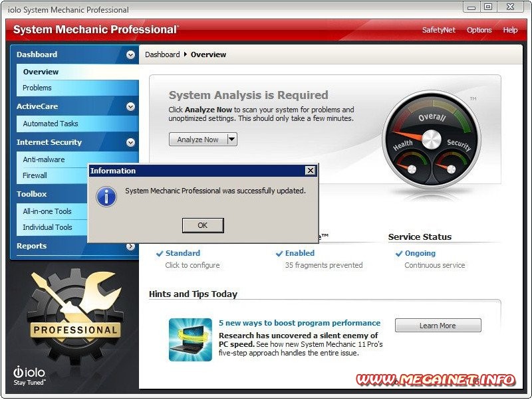Open Individual Tools in Toolbox
532x400 pixels.
tap(53, 227)
